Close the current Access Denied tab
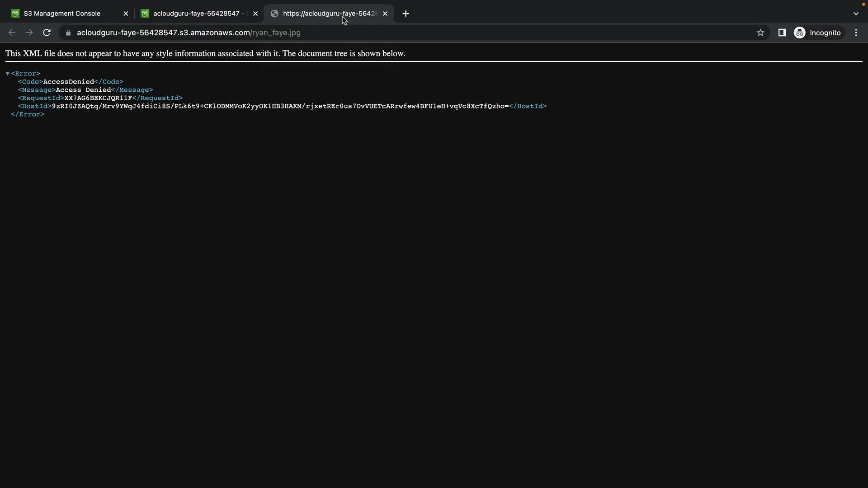868x488 pixels. point(385,14)
